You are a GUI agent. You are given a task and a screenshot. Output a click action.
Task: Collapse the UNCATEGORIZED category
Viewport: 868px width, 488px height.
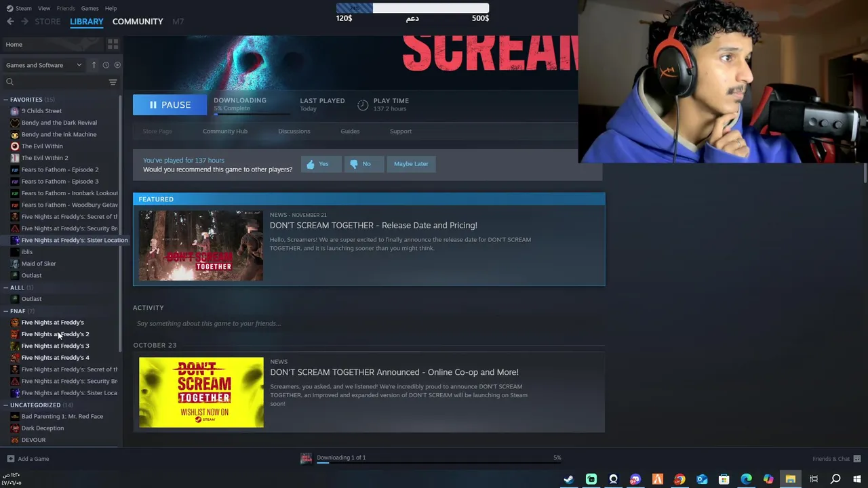click(5, 405)
